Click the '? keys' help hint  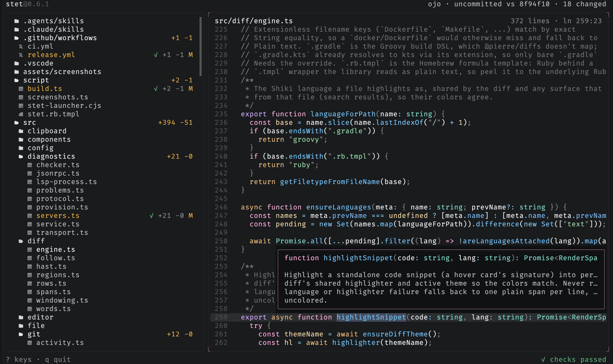pyautogui.click(x=19, y=360)
